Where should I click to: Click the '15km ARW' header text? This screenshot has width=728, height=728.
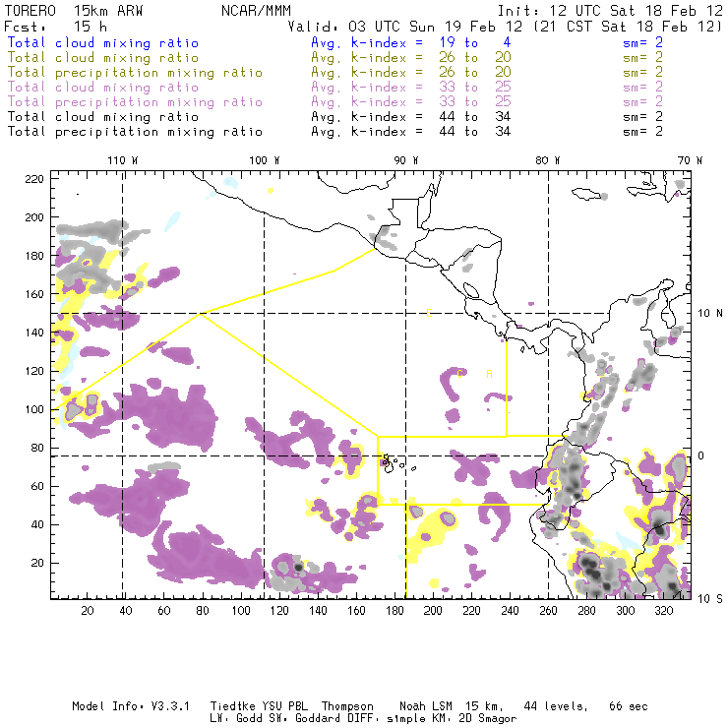pos(108,11)
